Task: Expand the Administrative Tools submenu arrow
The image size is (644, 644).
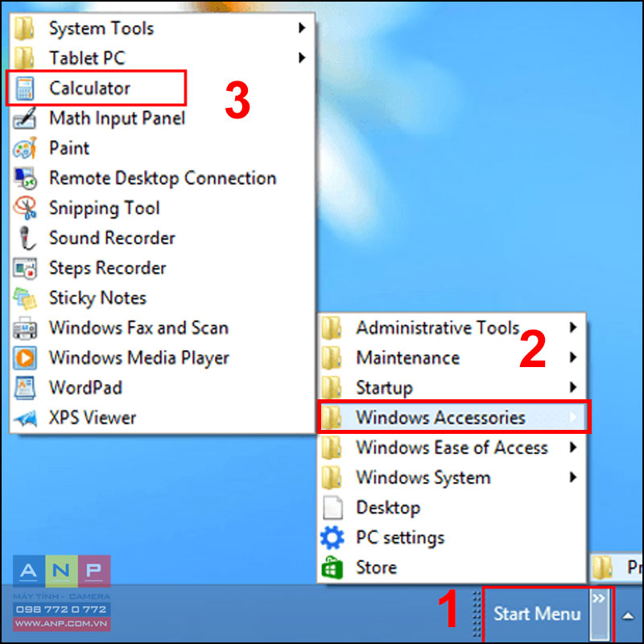Action: click(x=573, y=328)
